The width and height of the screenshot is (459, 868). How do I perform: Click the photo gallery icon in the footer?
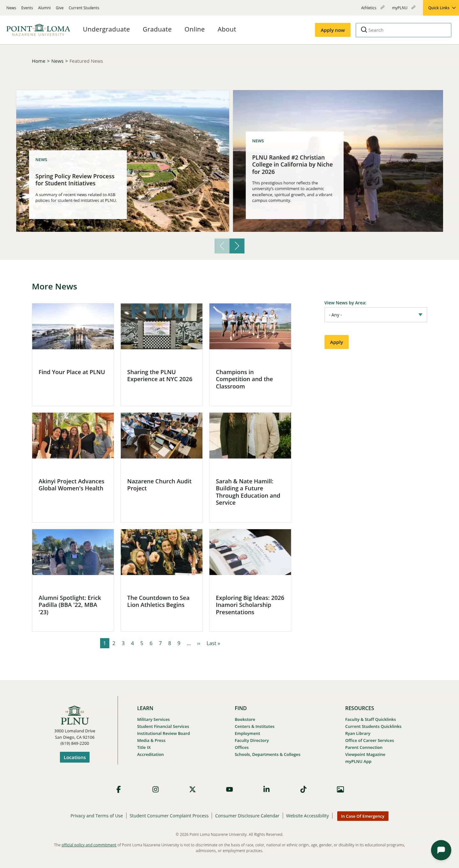pos(340,789)
